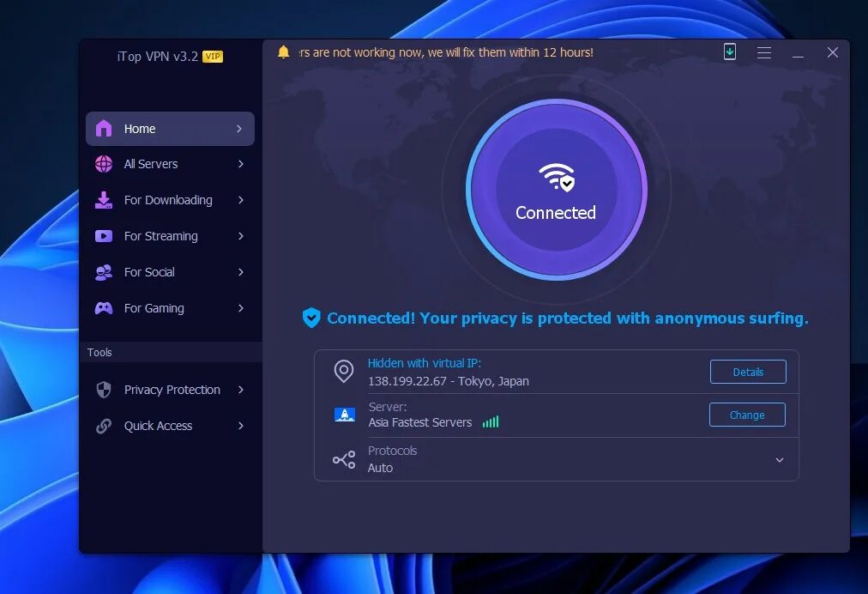868x594 pixels.
Task: Click the Hidden with virtual IP label
Action: [425, 363]
